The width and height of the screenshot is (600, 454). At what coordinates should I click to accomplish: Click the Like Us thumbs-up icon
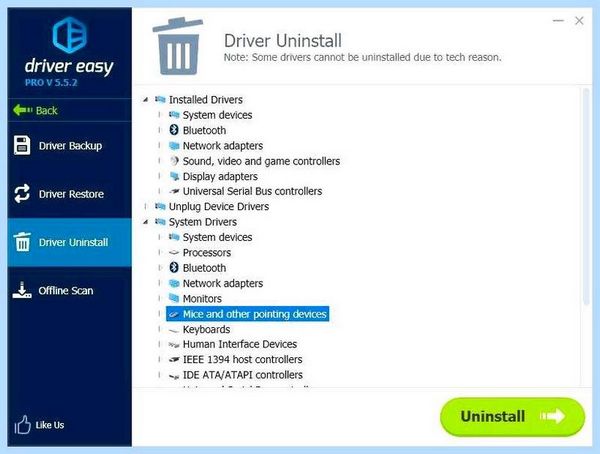click(22, 425)
